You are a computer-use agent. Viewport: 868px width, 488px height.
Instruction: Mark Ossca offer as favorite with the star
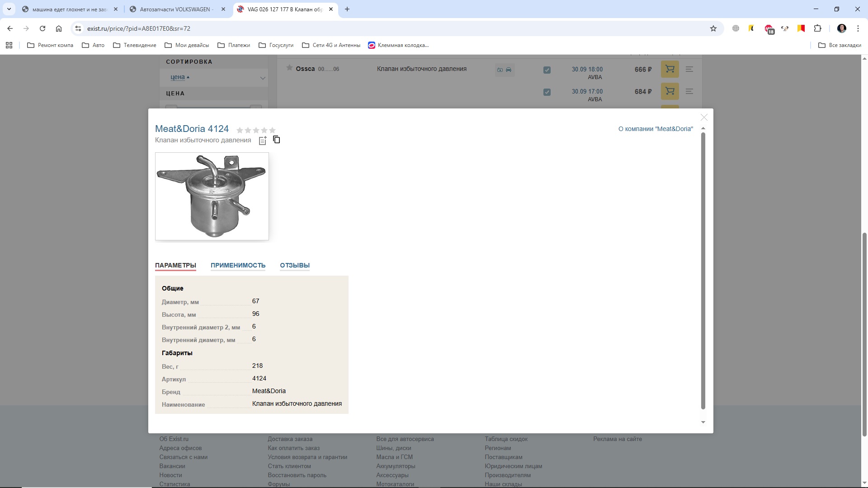click(x=289, y=68)
